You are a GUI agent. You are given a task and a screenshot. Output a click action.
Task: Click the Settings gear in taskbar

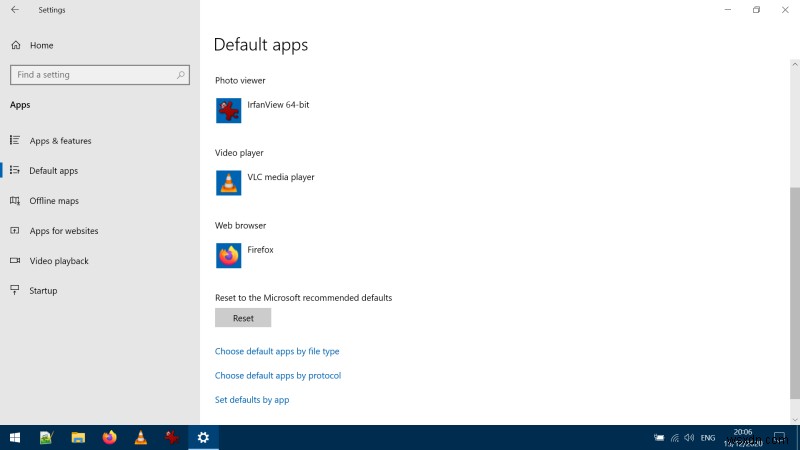coord(203,438)
